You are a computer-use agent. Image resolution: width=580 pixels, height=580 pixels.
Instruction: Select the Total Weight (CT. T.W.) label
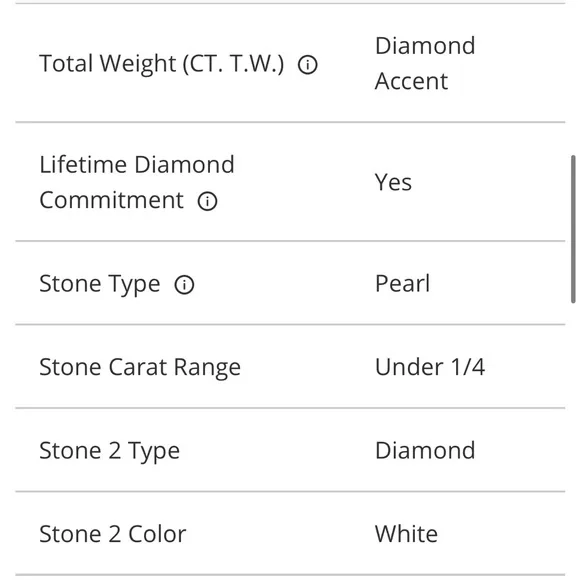(162, 63)
